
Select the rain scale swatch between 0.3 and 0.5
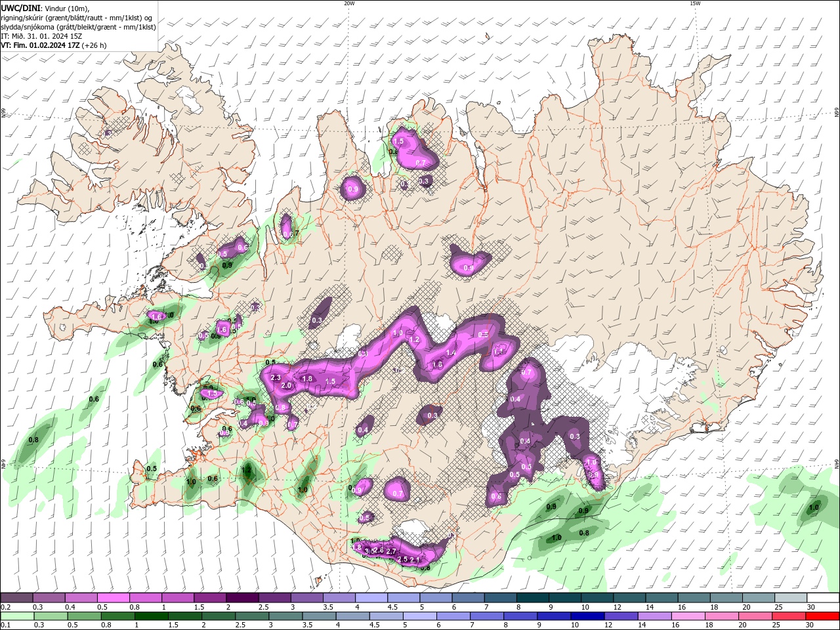tap(51, 616)
